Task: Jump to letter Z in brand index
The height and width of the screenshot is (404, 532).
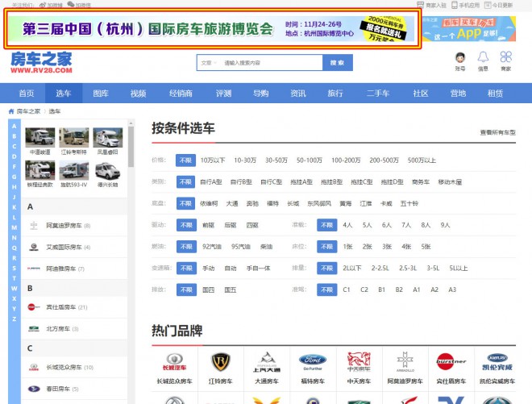Action: tap(15, 319)
